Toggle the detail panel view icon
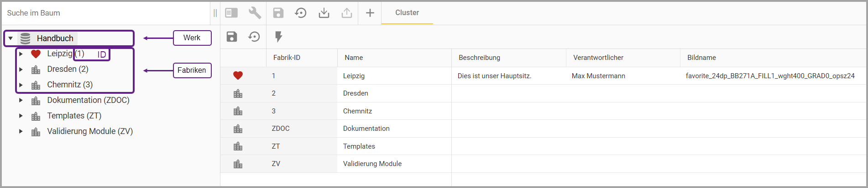 coord(231,13)
